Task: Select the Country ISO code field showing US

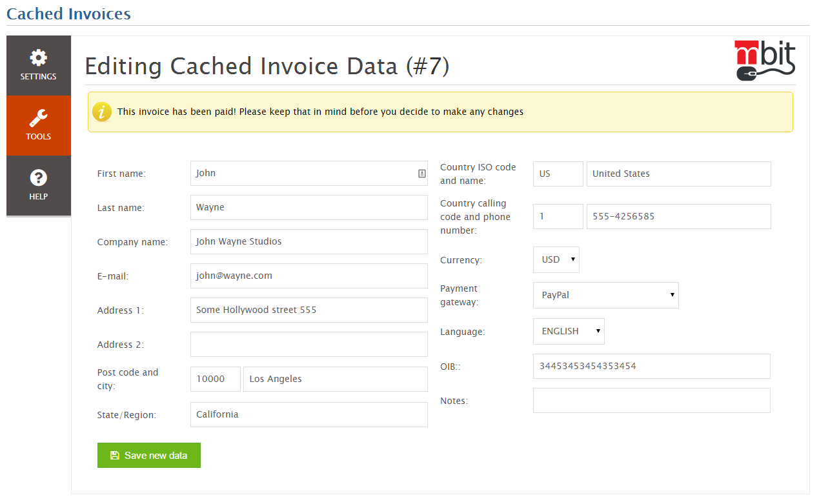Action: (x=558, y=174)
